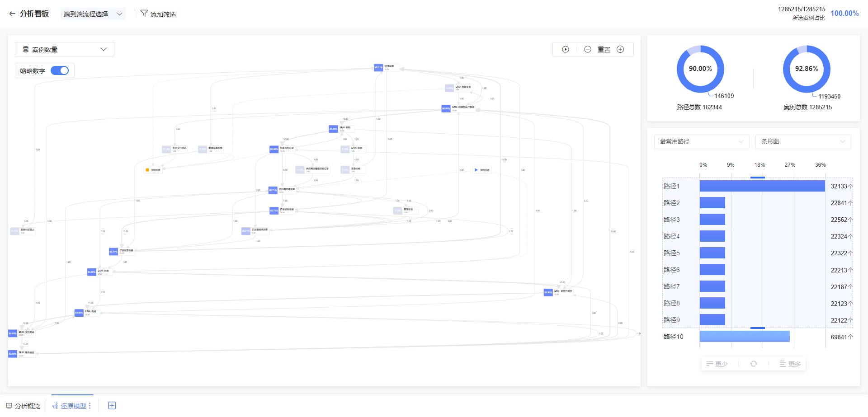Image resolution: width=868 pixels, height=417 pixels.
Task: Click the 路径10 light blue bar
Action: 744,337
